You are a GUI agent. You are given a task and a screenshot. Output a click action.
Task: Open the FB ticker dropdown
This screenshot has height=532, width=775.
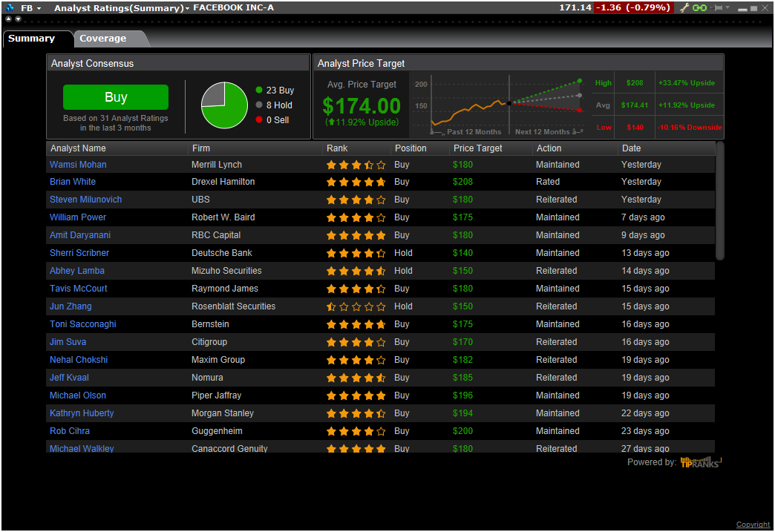[x=39, y=8]
